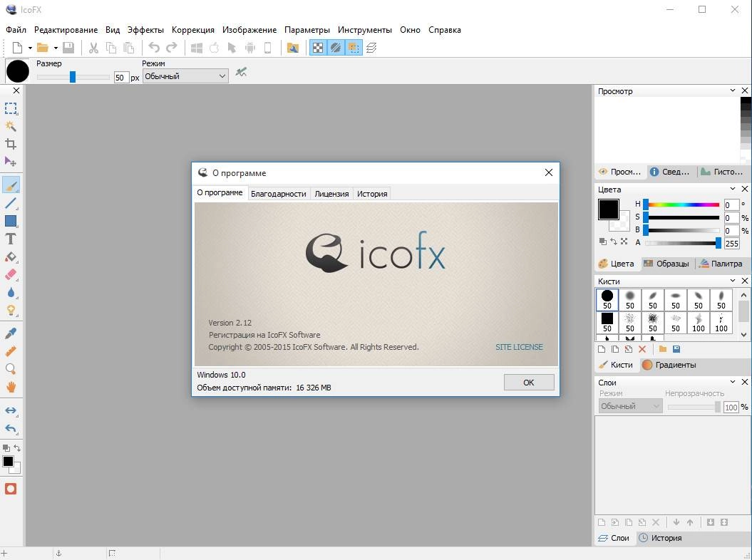Click the delete brush red X button
The height and width of the screenshot is (560, 752).
(642, 349)
